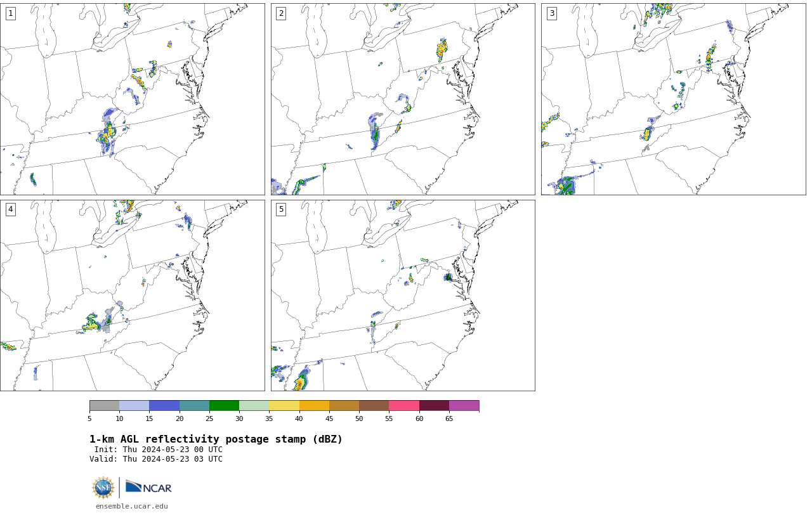The image size is (812, 513).
Task: Click the pink 55-60 dBZ swatch
Action: (404, 406)
